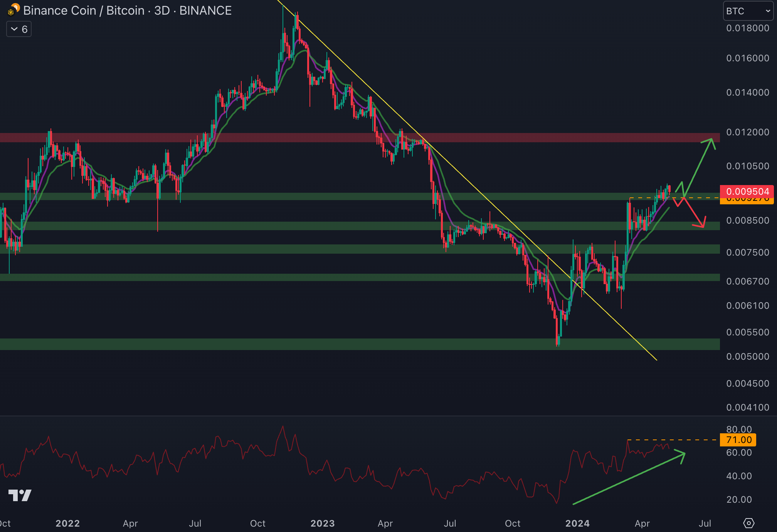Screen dimensions: 777x532
Task: Expand the 6 indicators legend
Action: (19, 29)
